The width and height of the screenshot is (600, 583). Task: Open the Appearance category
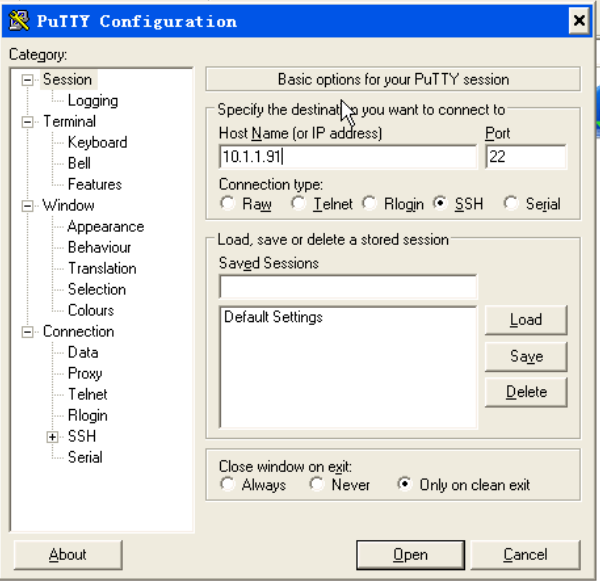106,227
